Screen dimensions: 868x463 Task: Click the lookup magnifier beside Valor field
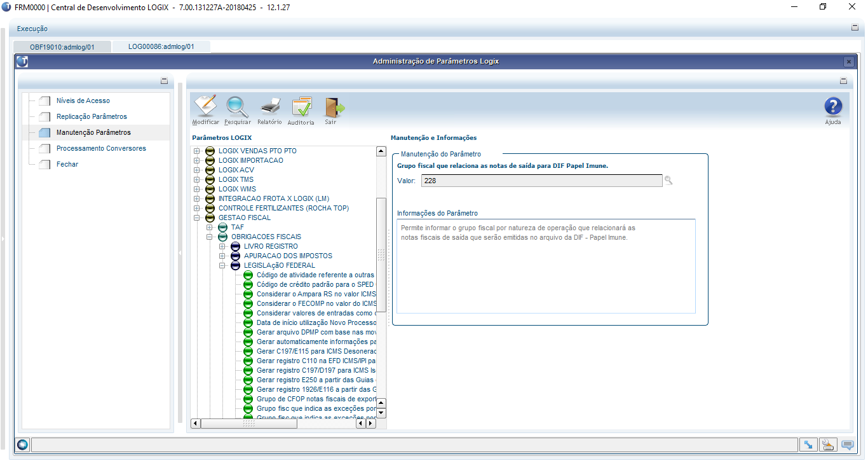pyautogui.click(x=668, y=181)
